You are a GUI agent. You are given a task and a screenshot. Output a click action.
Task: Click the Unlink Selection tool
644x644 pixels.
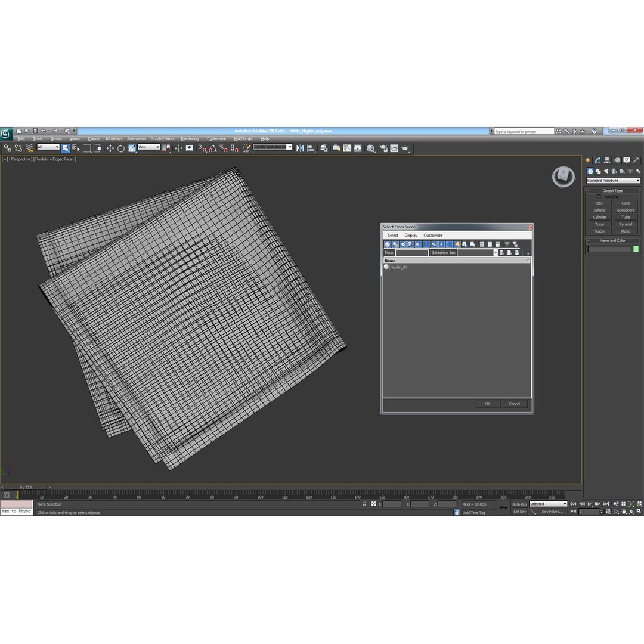pyautogui.click(x=18, y=148)
